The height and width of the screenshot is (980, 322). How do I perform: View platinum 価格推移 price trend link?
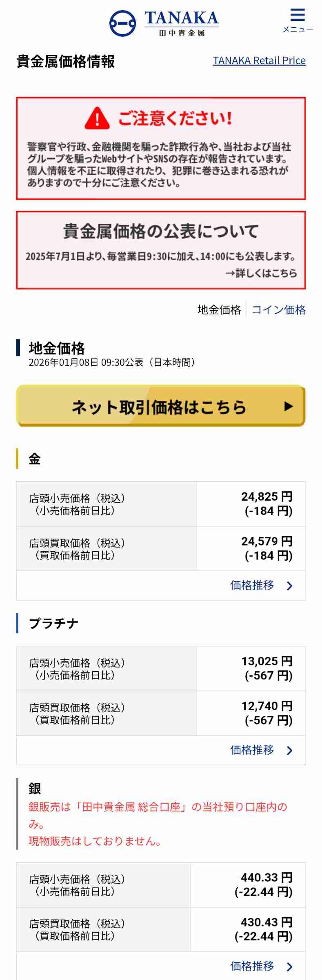[252, 750]
